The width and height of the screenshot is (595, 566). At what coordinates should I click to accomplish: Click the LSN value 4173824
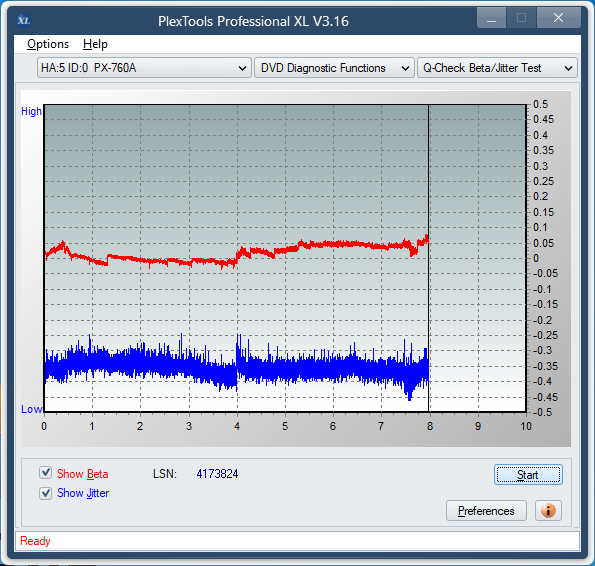217,473
